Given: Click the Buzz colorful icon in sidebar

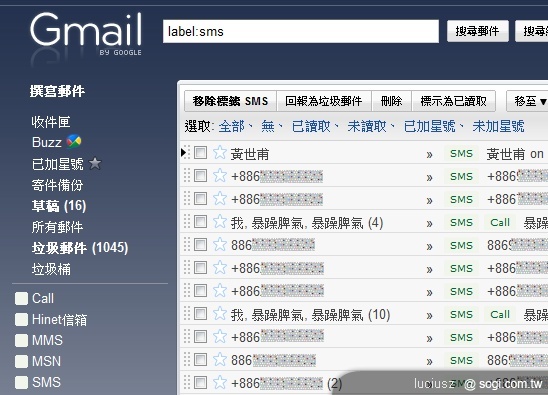Looking at the screenshot, I should pyautogui.click(x=74, y=142).
